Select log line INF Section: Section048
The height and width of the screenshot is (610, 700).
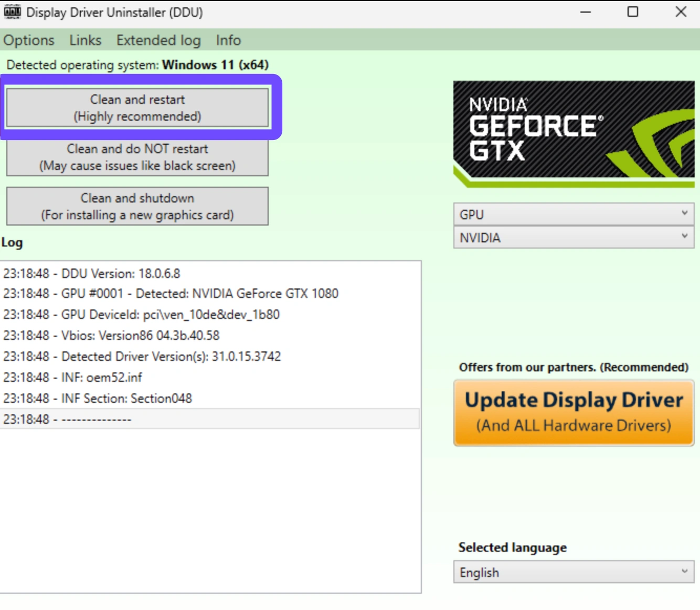(210, 398)
